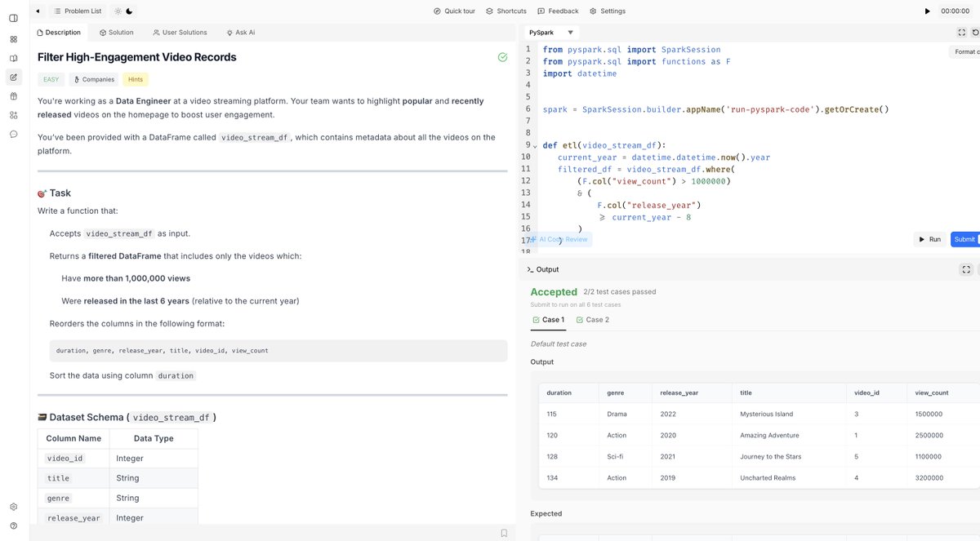Click the 00:00:00 timer display

955,11
